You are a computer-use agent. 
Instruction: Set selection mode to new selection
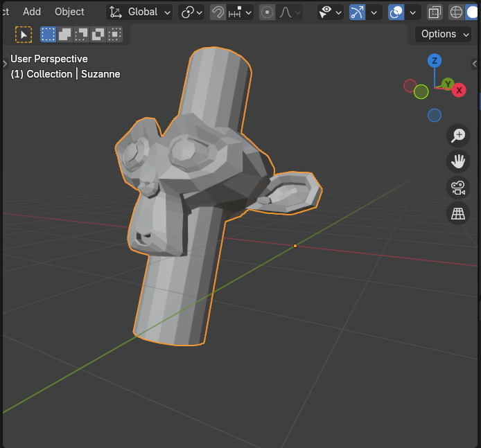click(48, 34)
